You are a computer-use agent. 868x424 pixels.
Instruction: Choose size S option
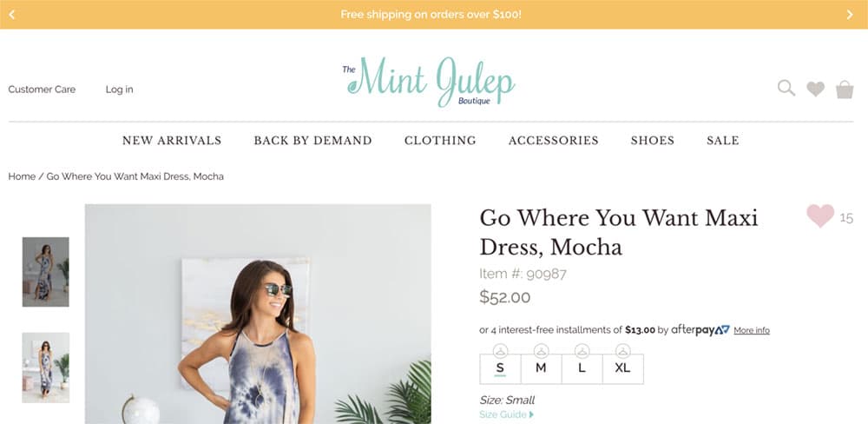point(500,368)
